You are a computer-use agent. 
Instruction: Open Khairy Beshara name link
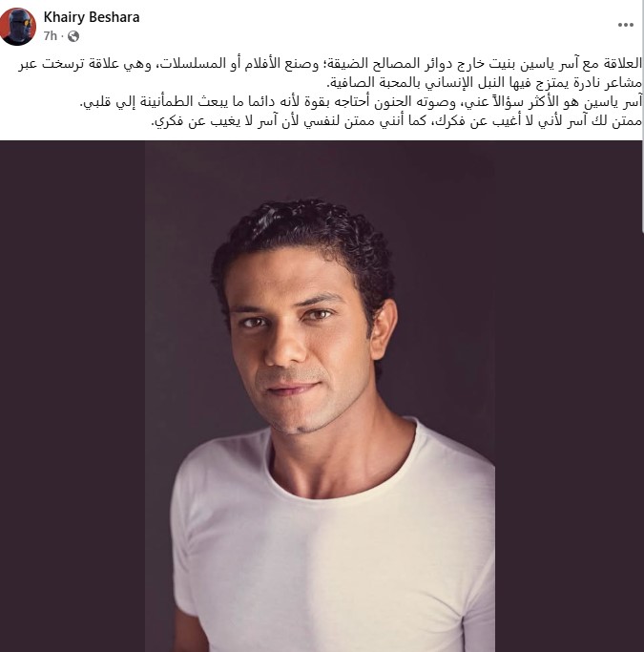92,17
